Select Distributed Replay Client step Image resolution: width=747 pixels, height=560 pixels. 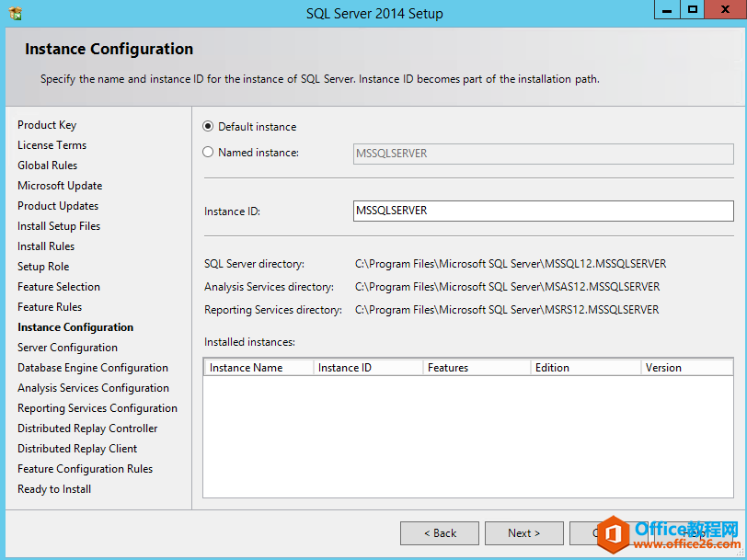pyautogui.click(x=77, y=449)
